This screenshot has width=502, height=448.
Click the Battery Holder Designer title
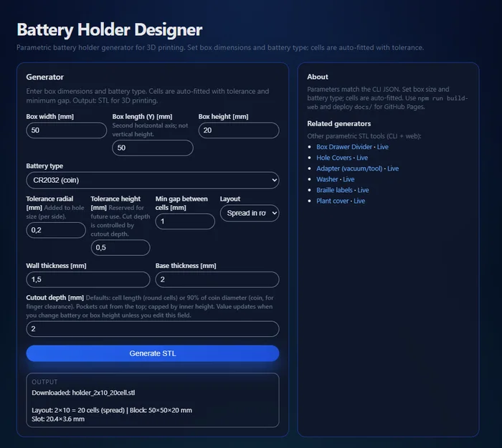point(110,30)
